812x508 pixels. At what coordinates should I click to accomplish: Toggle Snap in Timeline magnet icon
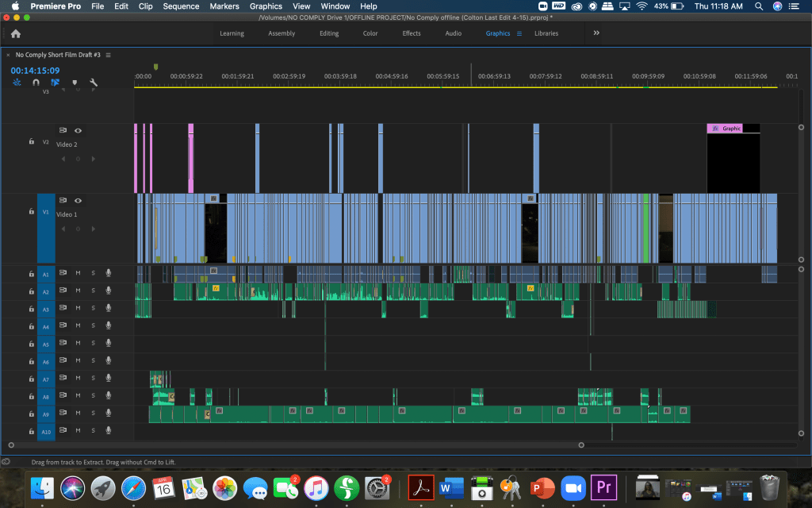(36, 83)
